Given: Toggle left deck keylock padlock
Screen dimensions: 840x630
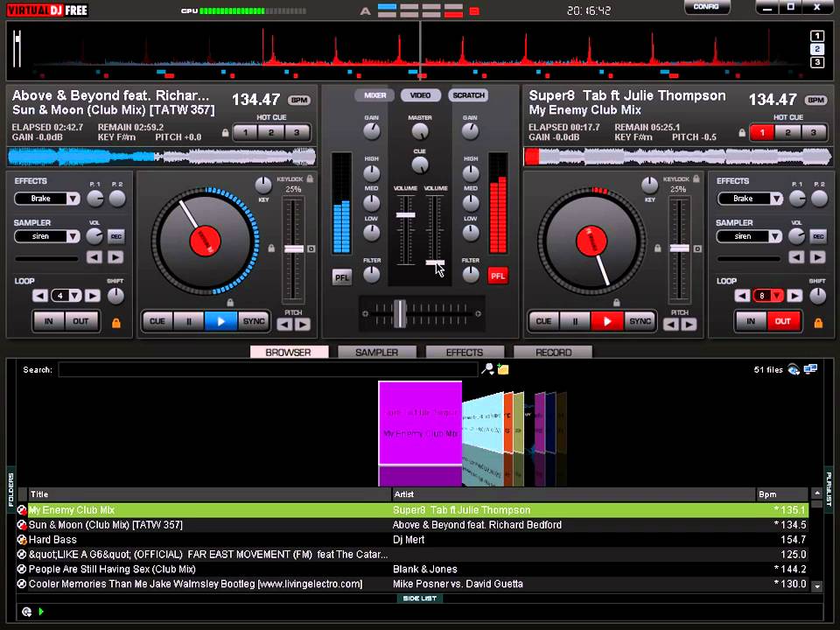Looking at the screenshot, I should [310, 178].
